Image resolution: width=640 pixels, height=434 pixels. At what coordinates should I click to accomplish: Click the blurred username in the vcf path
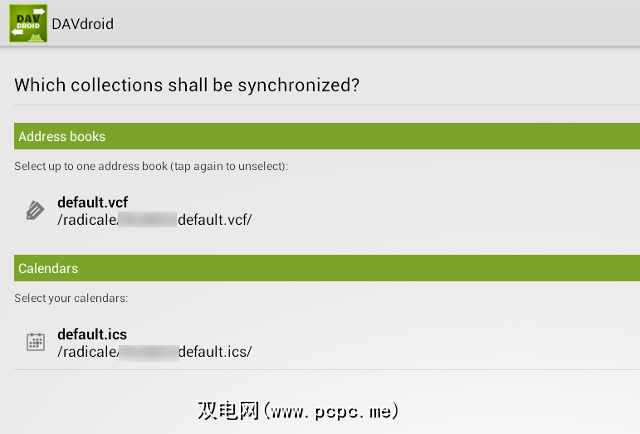(148, 219)
